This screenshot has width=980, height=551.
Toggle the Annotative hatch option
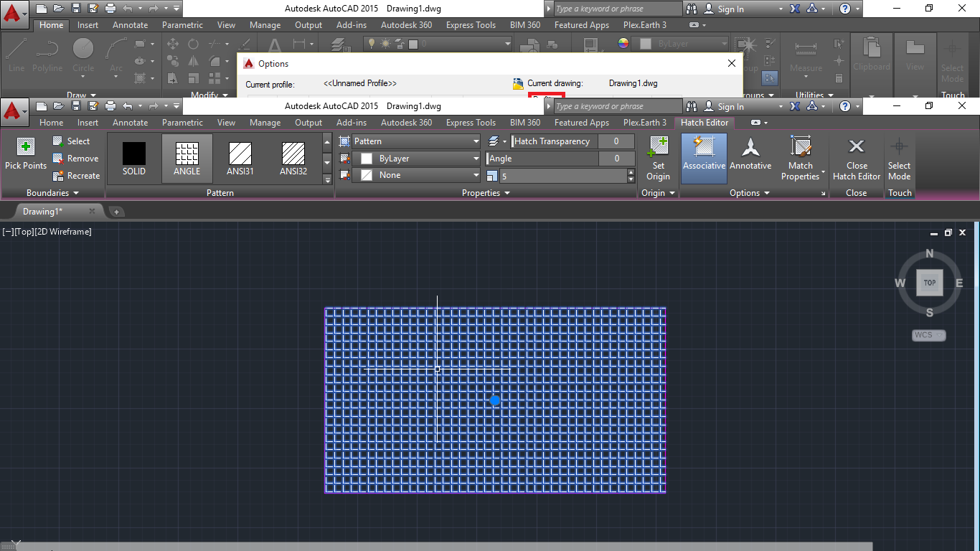(x=750, y=158)
